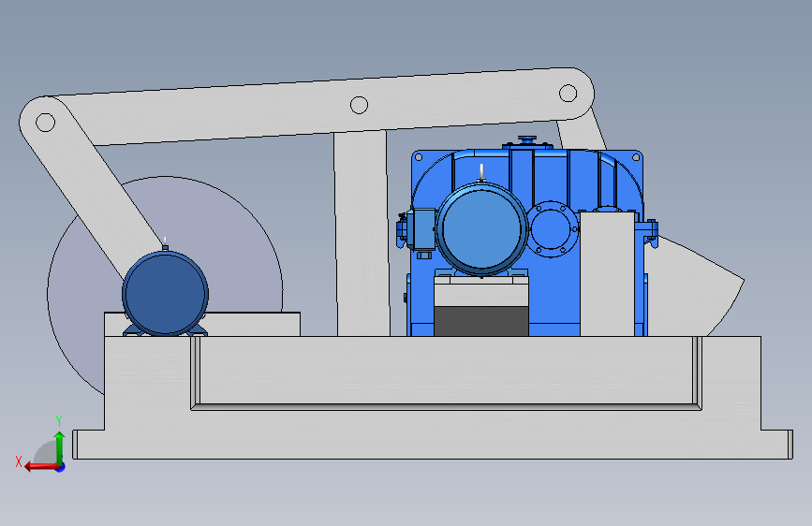Click the blue Z axis dot on the triad
The width and height of the screenshot is (812, 526).
61,467
